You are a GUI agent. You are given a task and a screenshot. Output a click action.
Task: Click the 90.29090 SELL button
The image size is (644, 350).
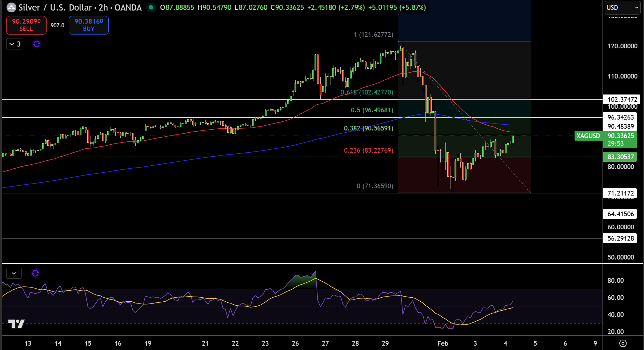click(26, 25)
